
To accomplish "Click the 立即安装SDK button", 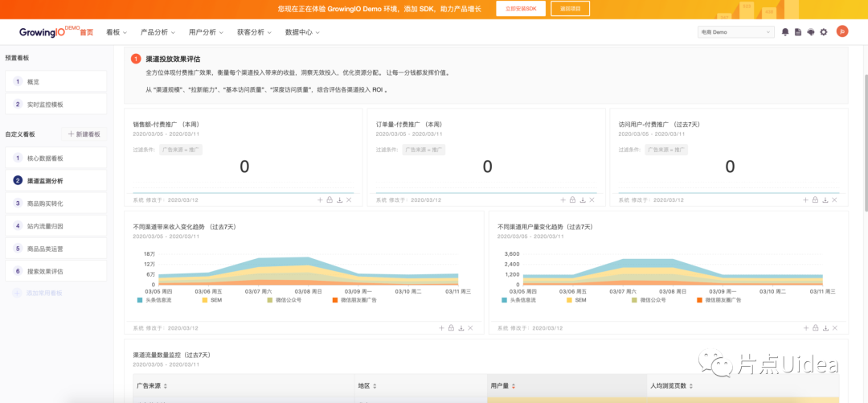I will [521, 9].
